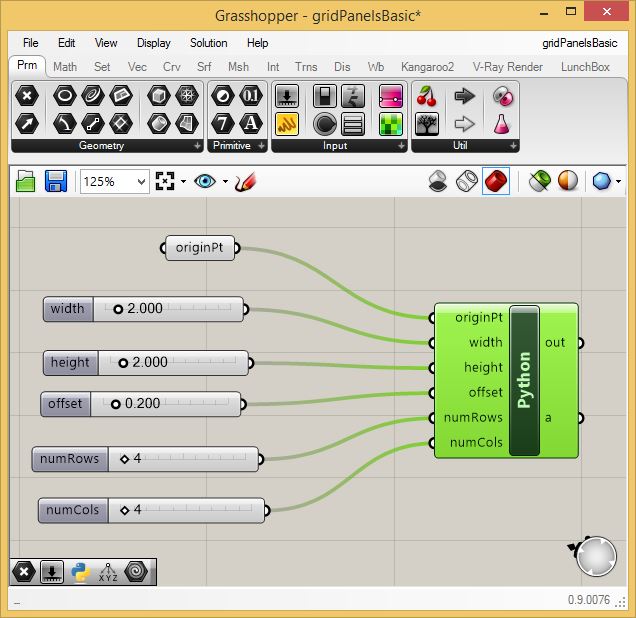Screen dimensions: 636x618
Task: Open dropdown arrow beside Zoom Extents
Action: coord(183,181)
